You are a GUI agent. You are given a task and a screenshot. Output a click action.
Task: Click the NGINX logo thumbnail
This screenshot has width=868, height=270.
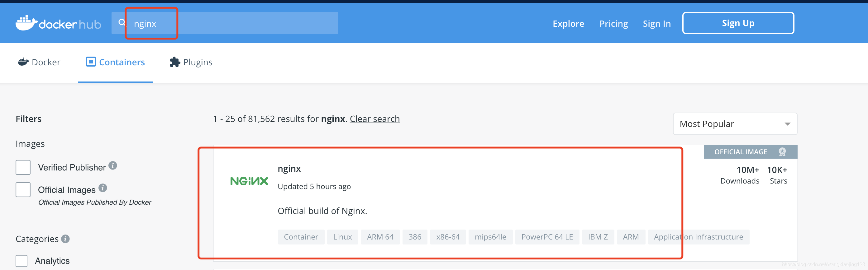(x=249, y=181)
